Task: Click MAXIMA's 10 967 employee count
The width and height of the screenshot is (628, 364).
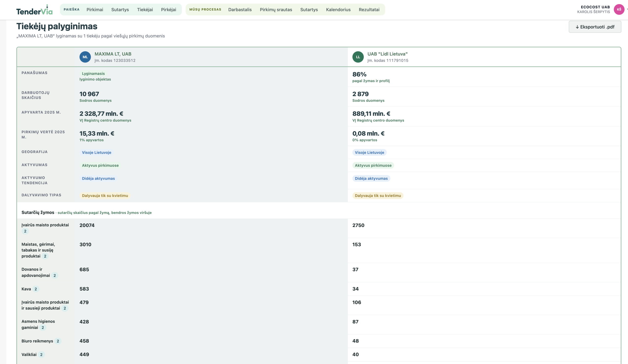Action: tap(89, 94)
